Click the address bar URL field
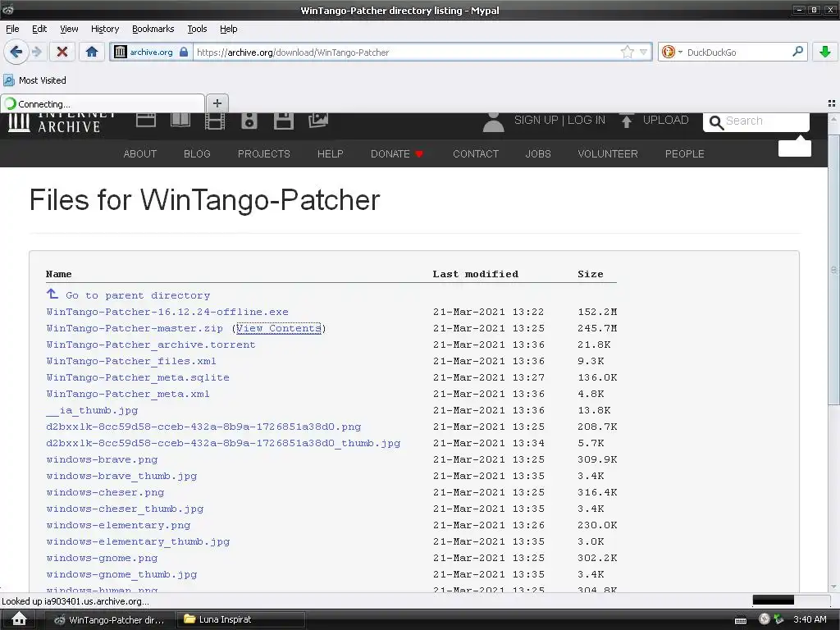Image resolution: width=840 pixels, height=630 pixels. (407, 52)
